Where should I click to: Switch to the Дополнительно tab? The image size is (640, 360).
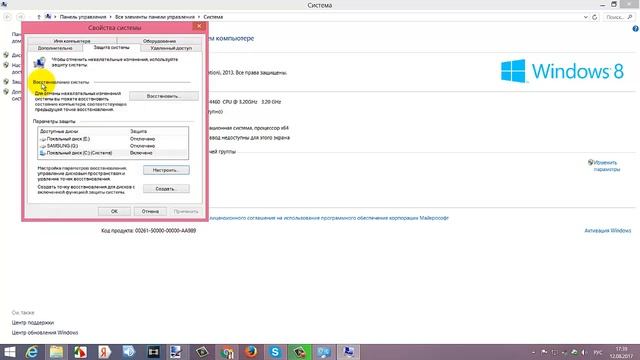[55, 48]
